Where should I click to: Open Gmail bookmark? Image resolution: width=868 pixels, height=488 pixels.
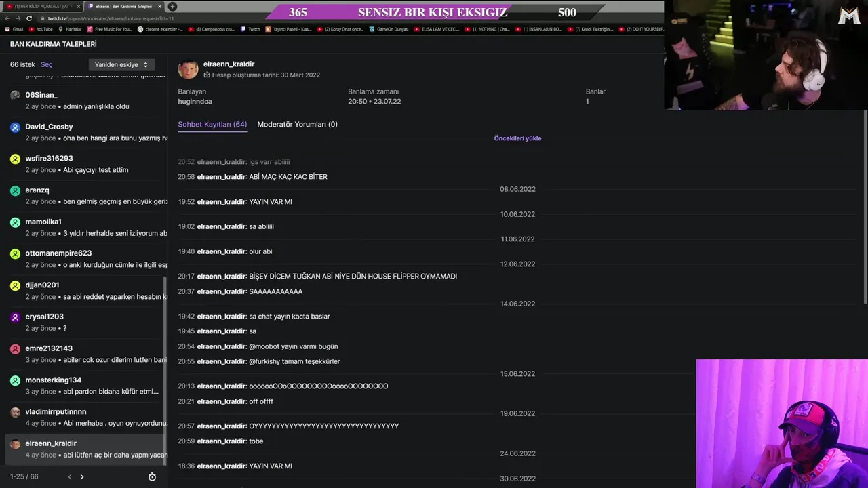14,29
